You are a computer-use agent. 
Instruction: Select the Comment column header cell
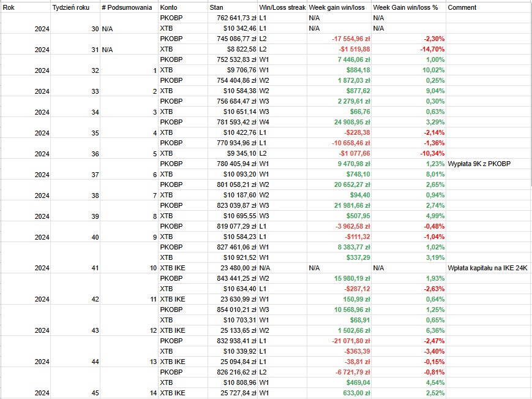tap(489, 7)
